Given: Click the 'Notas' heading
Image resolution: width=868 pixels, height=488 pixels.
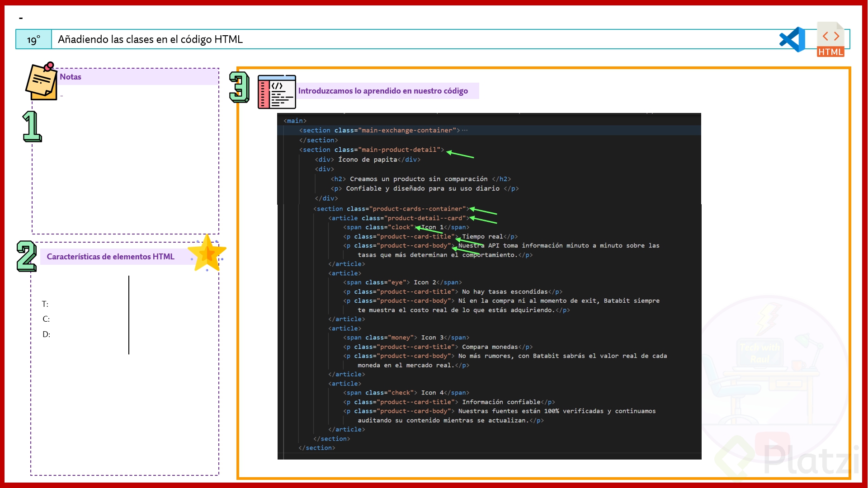Looking at the screenshot, I should tap(71, 77).
